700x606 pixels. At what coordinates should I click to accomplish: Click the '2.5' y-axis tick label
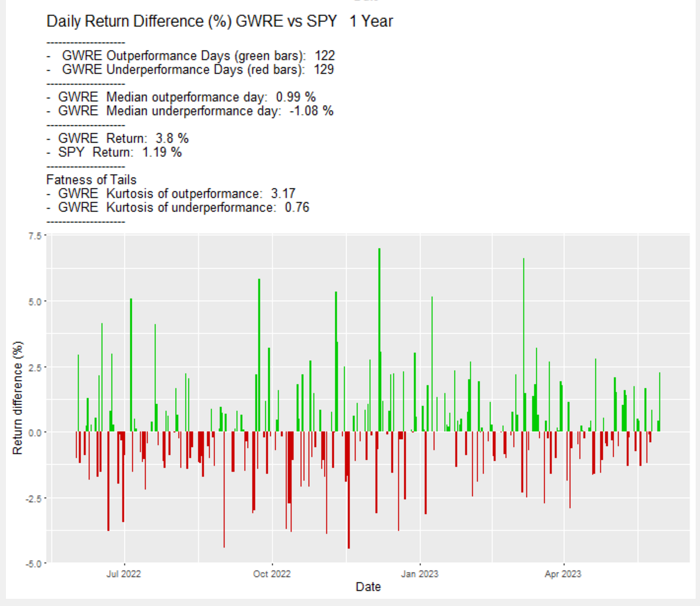[x=36, y=367]
